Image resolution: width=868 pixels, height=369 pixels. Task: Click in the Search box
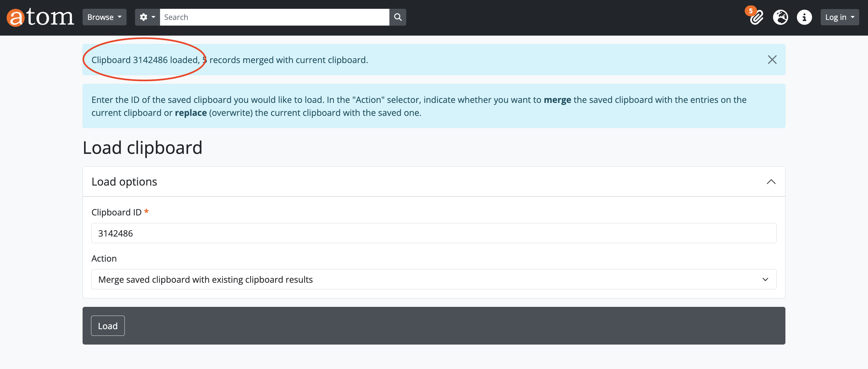(x=274, y=17)
